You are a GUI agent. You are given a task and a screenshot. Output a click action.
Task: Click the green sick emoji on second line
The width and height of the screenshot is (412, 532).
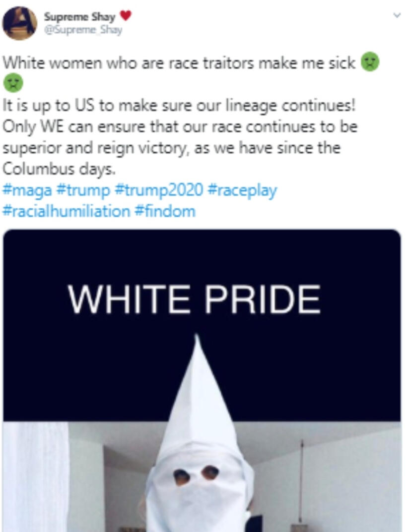click(x=13, y=83)
